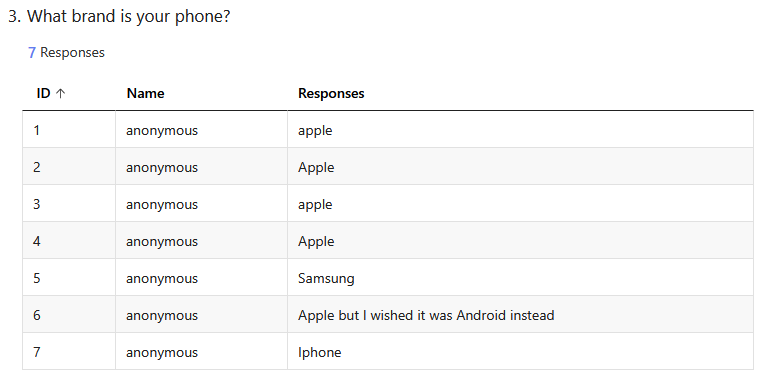Select the 'anonymous' name in row 7
Screen dimensions: 759x376
pyautogui.click(x=162, y=352)
